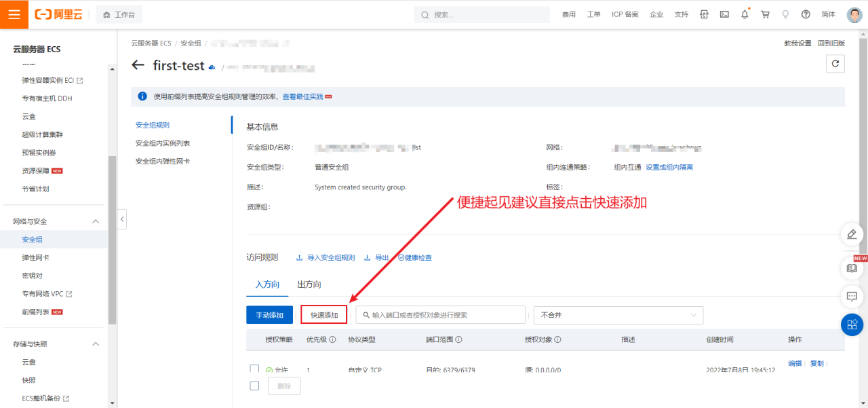Image resolution: width=868 pixels, height=408 pixels.
Task: Click the refresh icon on the detail page
Action: coord(835,63)
